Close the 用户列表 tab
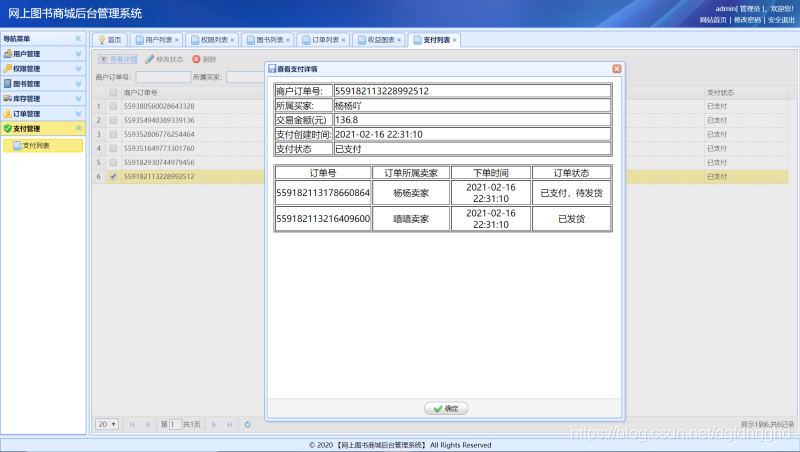This screenshot has height=452, width=800. [x=177, y=40]
